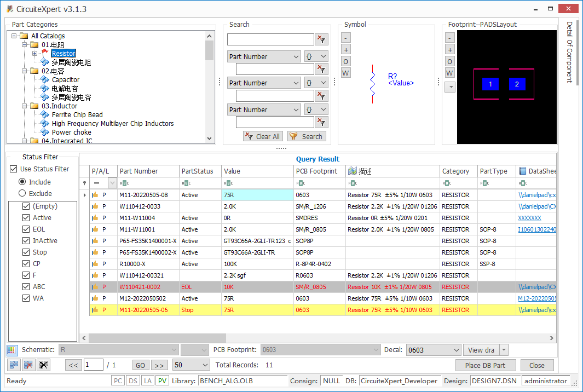Select Power choke category
The image size is (583, 392).
click(71, 132)
